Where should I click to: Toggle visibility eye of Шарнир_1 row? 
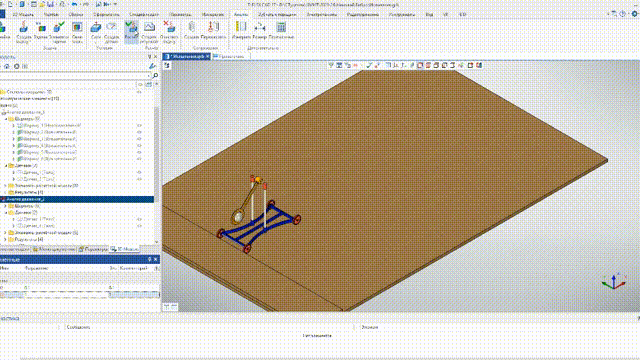[x=139, y=126]
